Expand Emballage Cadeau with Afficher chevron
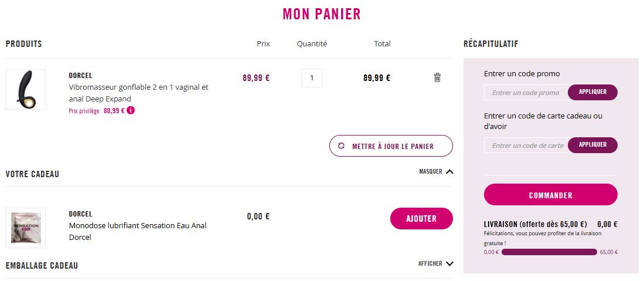The width and height of the screenshot is (644, 281). pyautogui.click(x=449, y=264)
